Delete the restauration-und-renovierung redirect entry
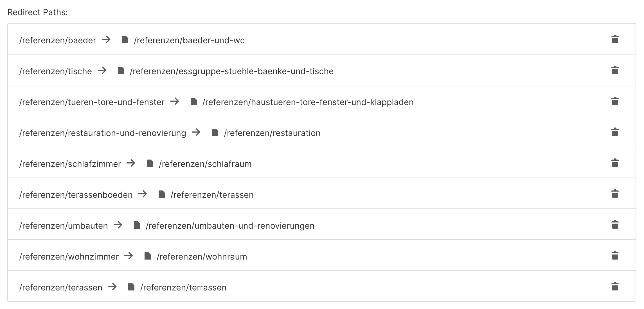The height and width of the screenshot is (309, 644). point(615,132)
